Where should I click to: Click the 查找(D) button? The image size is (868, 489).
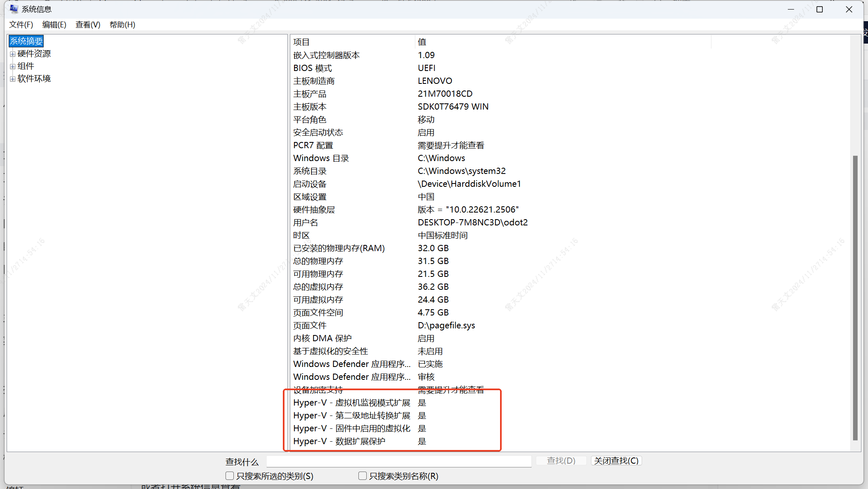(561, 461)
